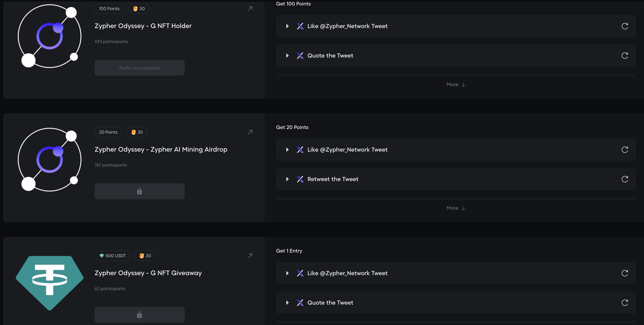Click gem icon in 500 USDT badge
This screenshot has height=325, width=644.
101,256
